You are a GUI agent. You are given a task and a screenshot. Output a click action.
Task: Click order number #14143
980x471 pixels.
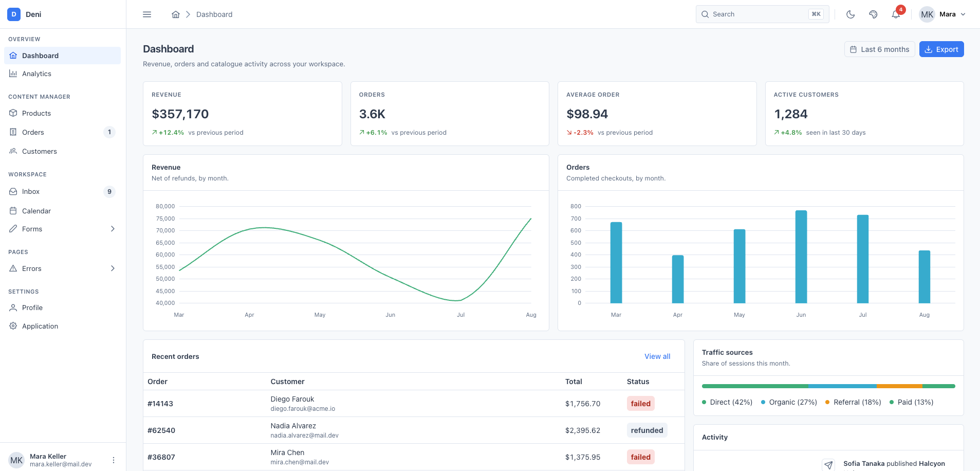tap(160, 404)
